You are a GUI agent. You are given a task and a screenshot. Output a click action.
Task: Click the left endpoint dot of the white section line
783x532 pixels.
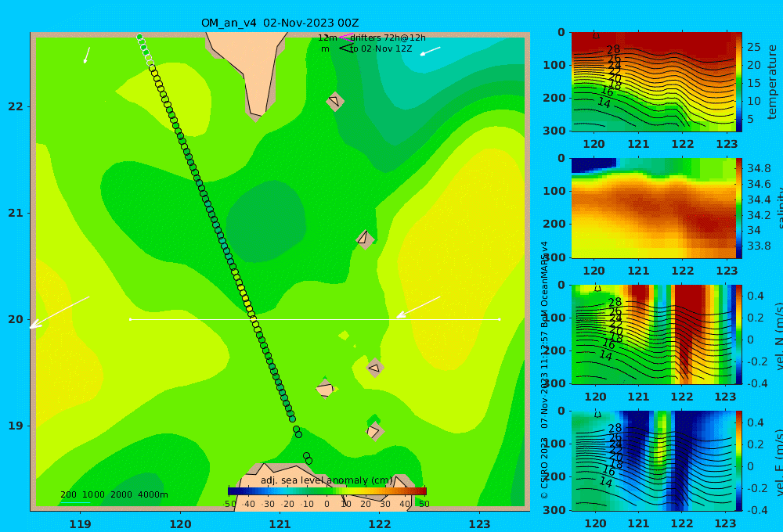point(130,319)
